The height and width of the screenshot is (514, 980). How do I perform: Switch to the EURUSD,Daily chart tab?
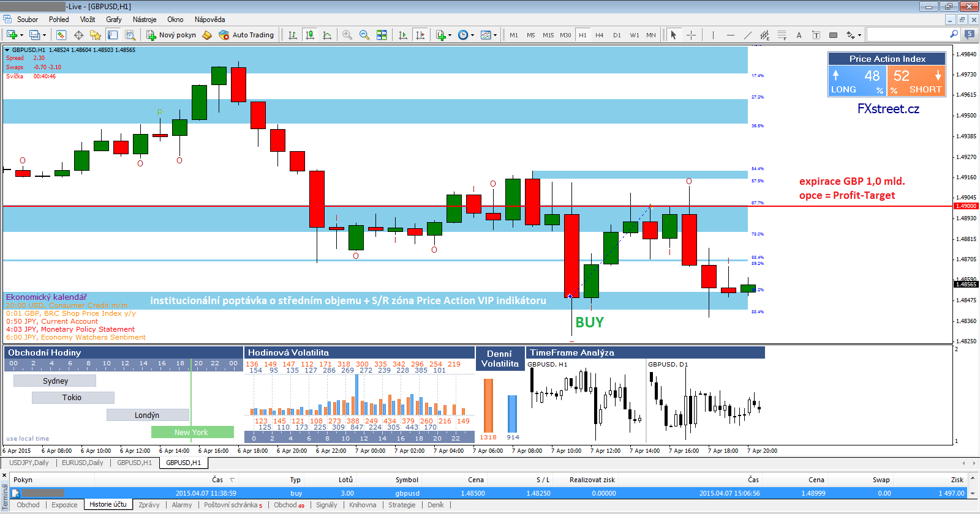(x=83, y=463)
